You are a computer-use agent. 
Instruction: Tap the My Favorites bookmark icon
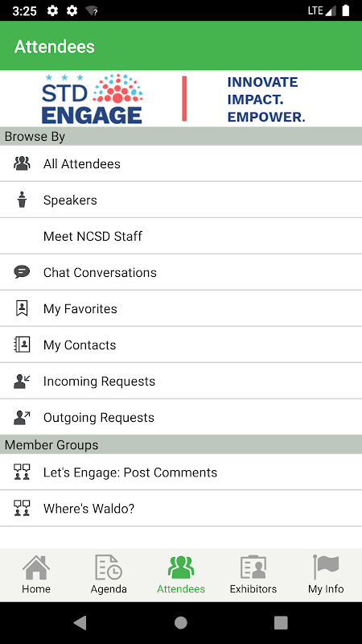22,308
